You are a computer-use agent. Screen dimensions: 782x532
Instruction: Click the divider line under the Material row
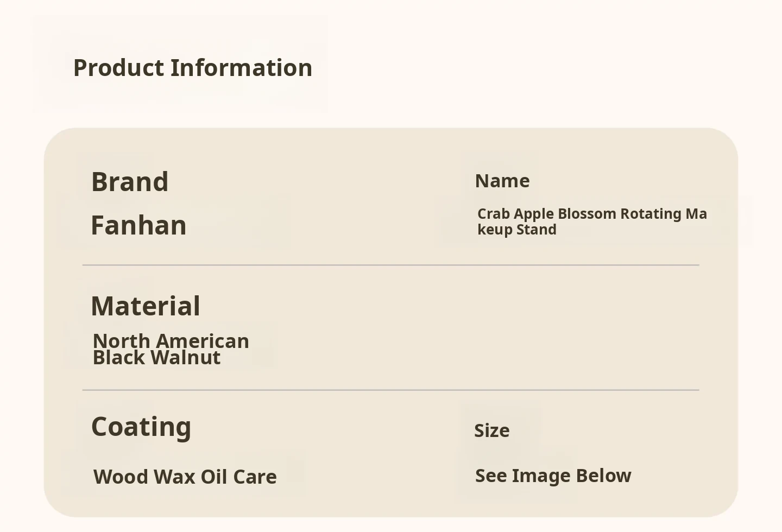pos(391,390)
